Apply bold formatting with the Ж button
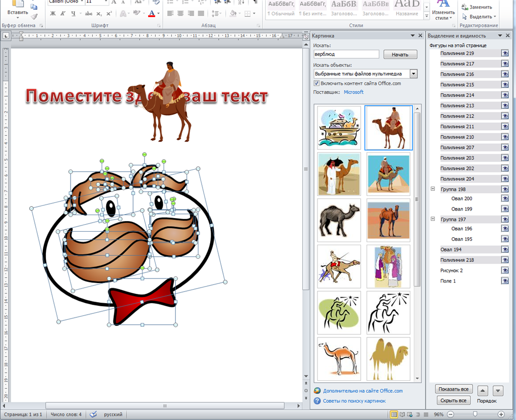The height and width of the screenshot is (420, 516). pyautogui.click(x=53, y=14)
